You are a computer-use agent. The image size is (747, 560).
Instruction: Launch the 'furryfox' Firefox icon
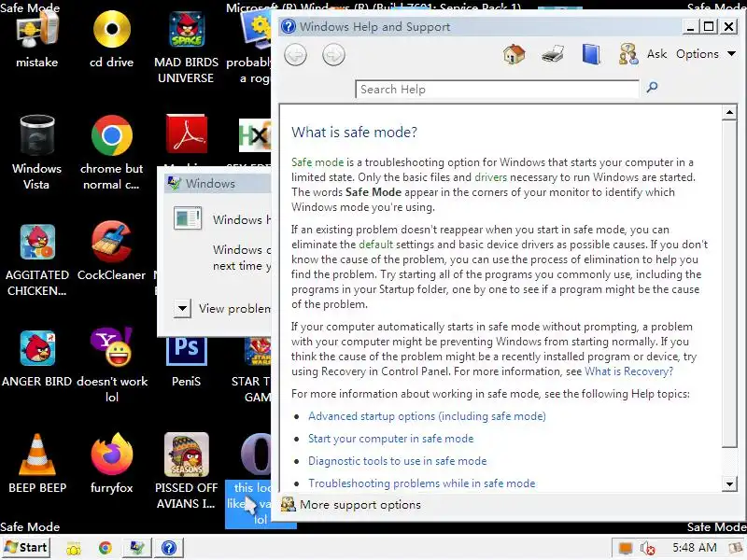pyautogui.click(x=111, y=455)
